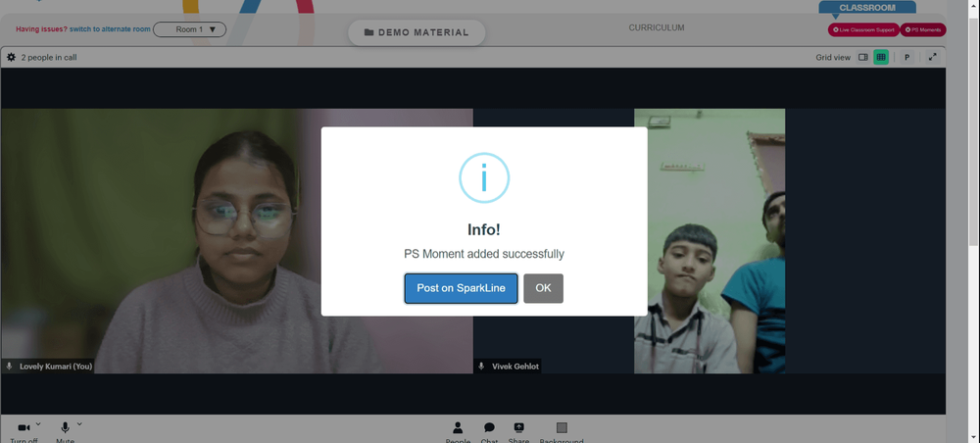Open the DEMO MATERIAL folder
This screenshot has height=443, width=980.
pos(416,32)
